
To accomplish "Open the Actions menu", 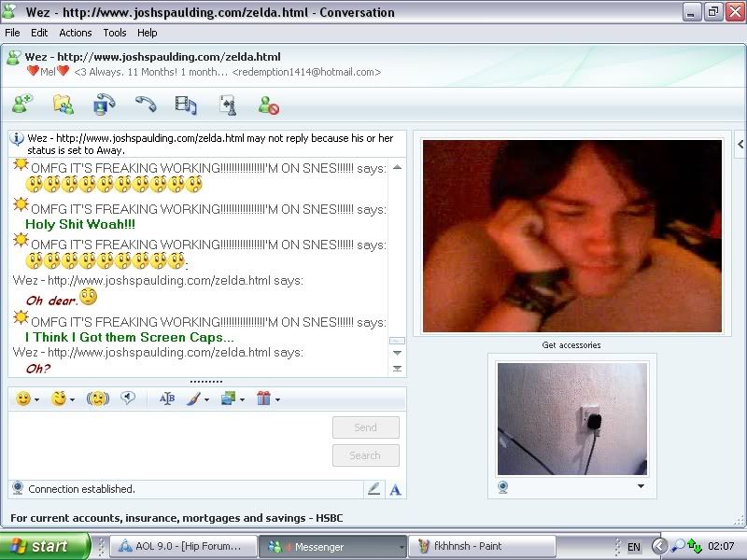I will 76,33.
